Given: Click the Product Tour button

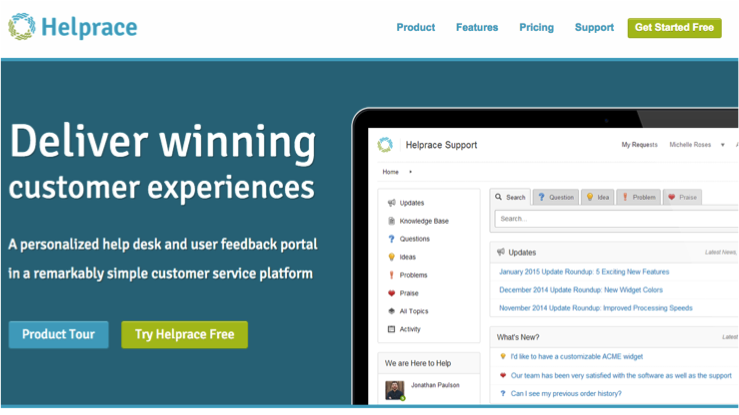Looking at the screenshot, I should pyautogui.click(x=58, y=334).
